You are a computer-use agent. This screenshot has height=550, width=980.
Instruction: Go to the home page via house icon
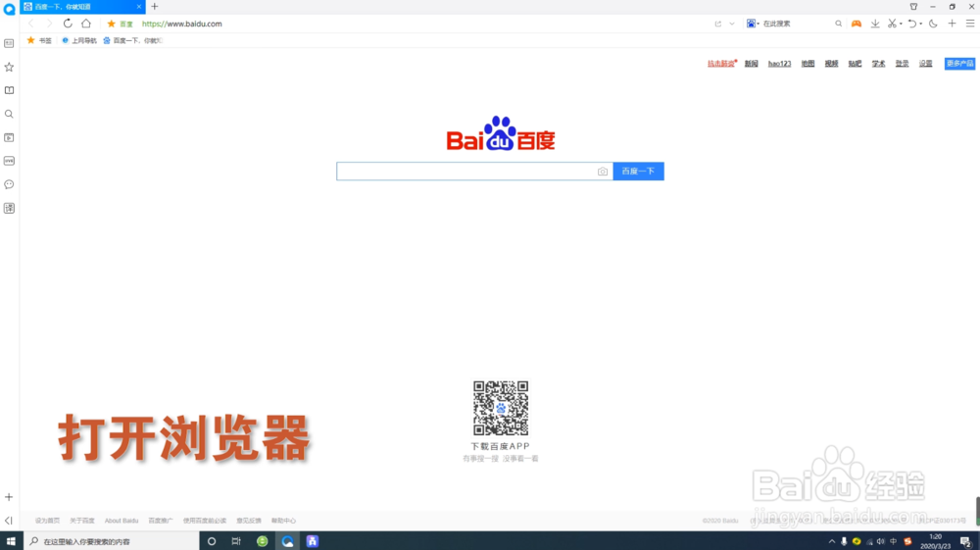(x=86, y=24)
